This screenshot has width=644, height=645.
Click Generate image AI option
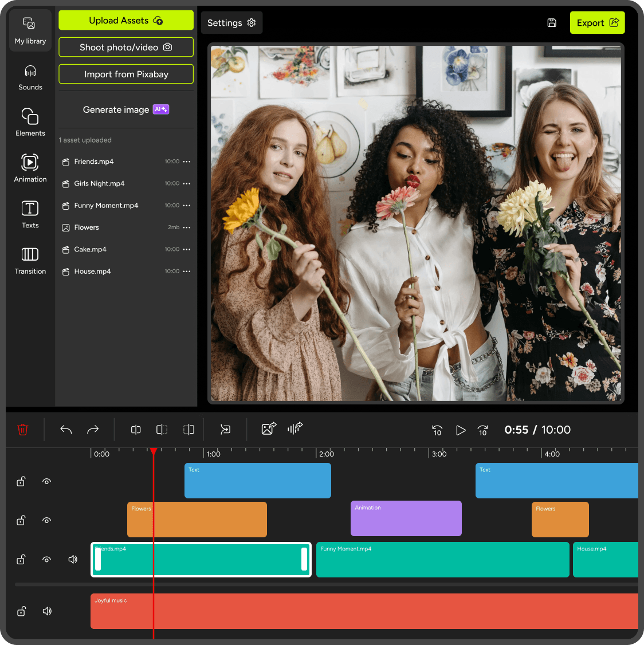click(126, 109)
